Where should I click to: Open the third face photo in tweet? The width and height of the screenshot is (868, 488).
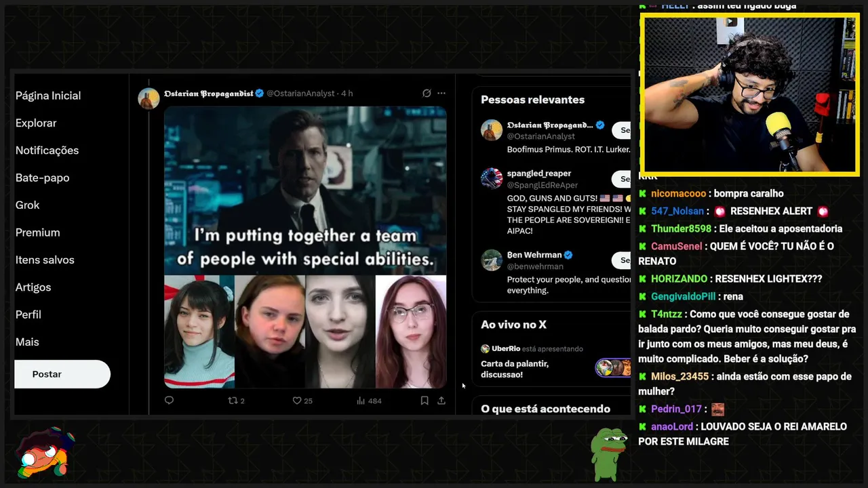pos(340,331)
